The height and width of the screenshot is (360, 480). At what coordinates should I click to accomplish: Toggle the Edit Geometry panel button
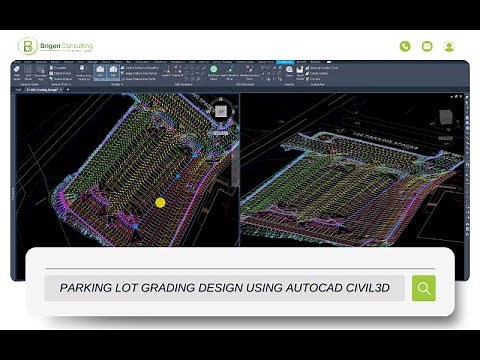tap(100, 73)
